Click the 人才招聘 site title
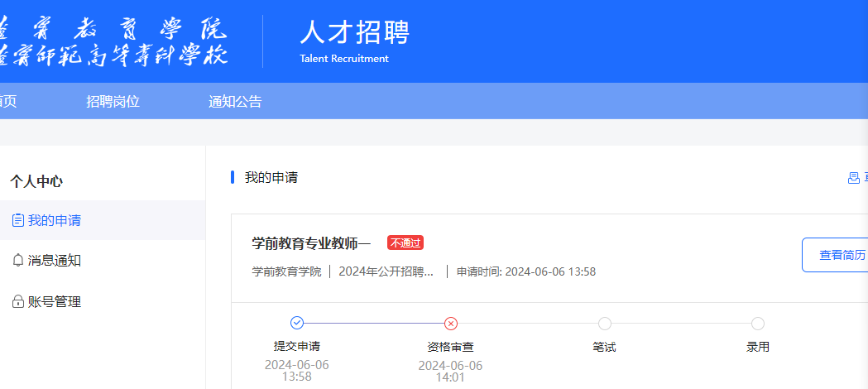868x389 pixels. tap(354, 33)
